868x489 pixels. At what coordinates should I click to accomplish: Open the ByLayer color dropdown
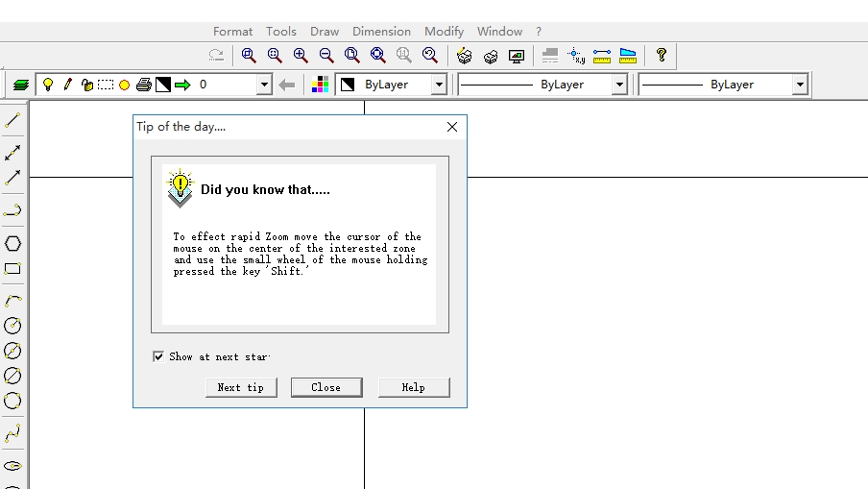click(x=439, y=85)
